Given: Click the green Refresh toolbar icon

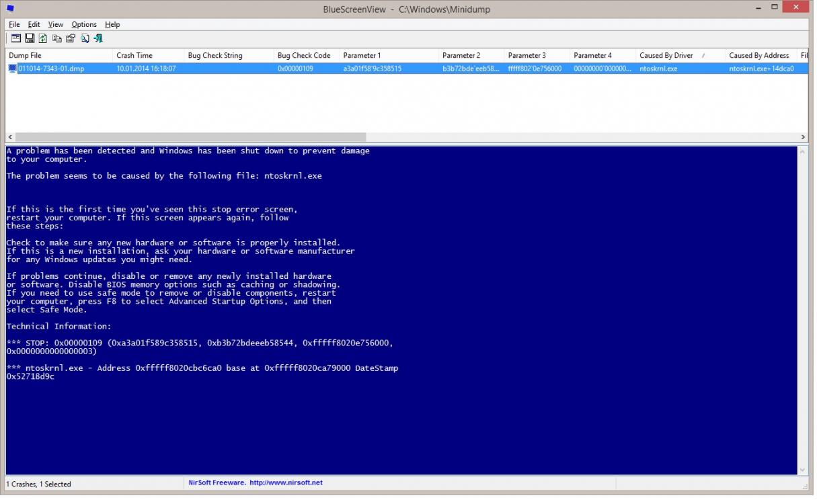Looking at the screenshot, I should click(x=43, y=38).
